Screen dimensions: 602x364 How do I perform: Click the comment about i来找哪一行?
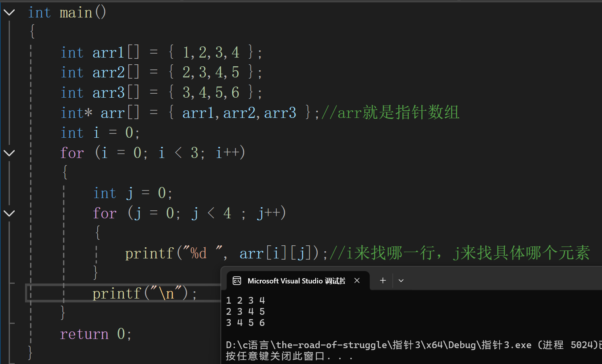[460, 253]
